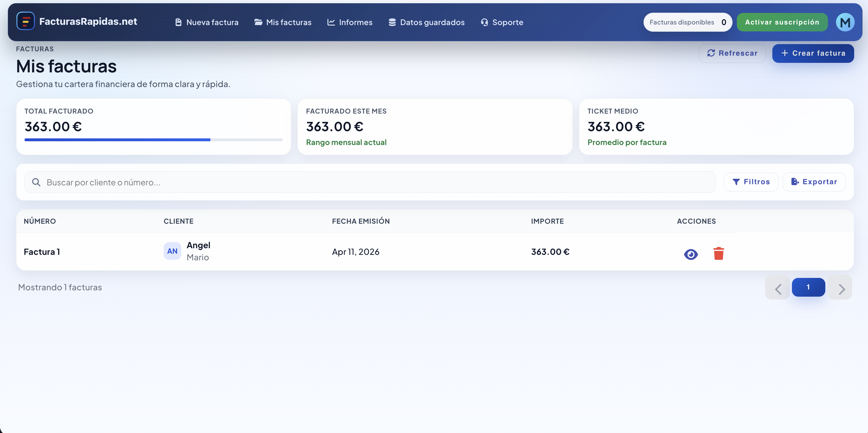Open the Informes reports page
Viewport: 868px width, 433px height.
point(350,22)
